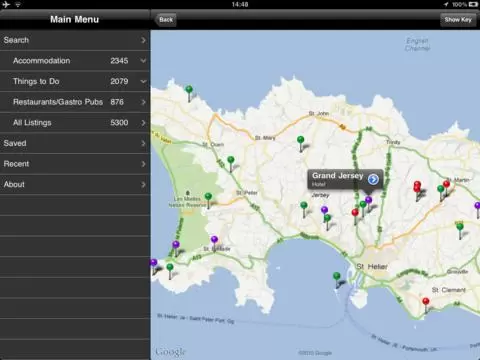
Task: Open the Saved menu item
Action: (75, 143)
